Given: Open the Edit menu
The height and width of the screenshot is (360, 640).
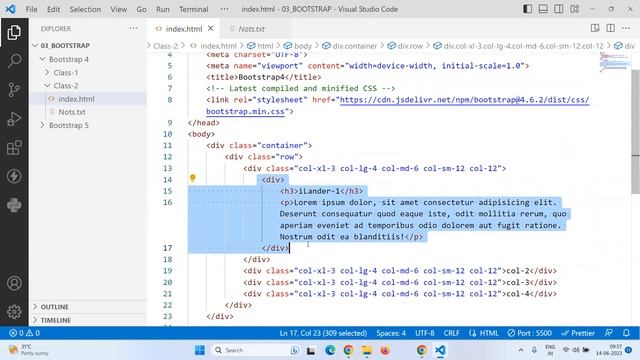Looking at the screenshot, I should tap(53, 9).
